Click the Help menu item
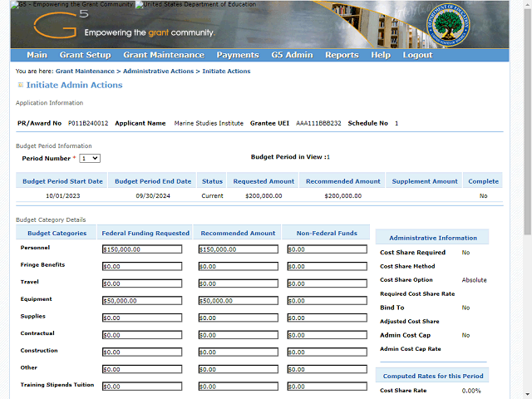The image size is (532, 399). (381, 56)
